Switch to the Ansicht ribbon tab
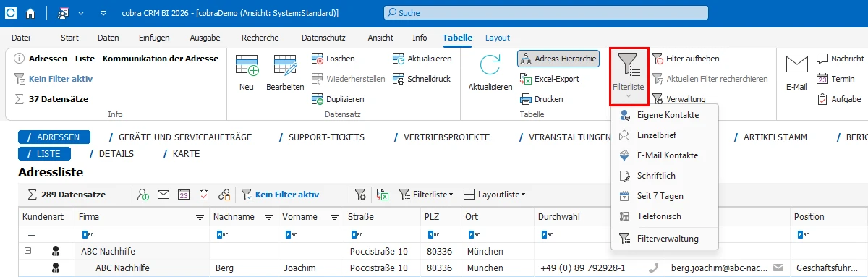The image size is (868, 277). point(380,38)
